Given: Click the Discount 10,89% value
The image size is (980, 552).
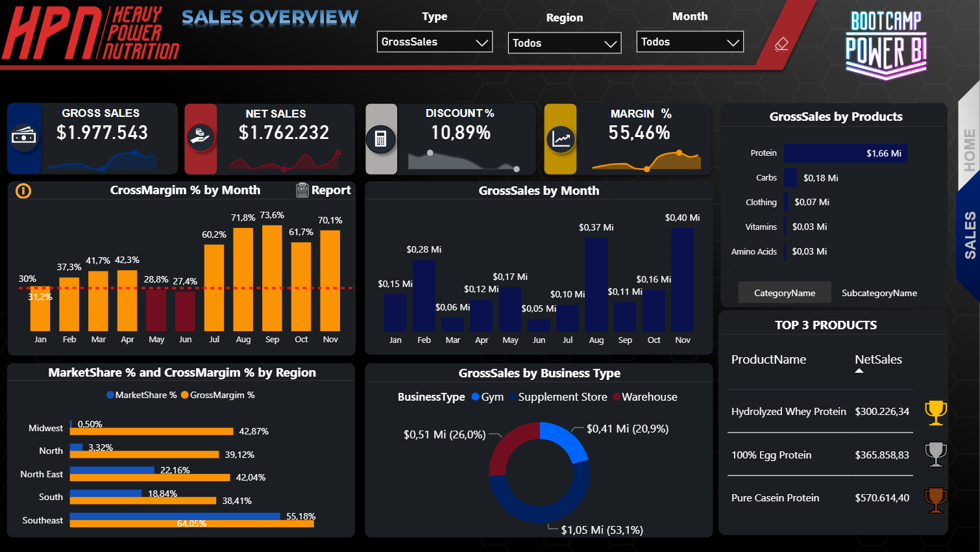Looking at the screenshot, I should (x=461, y=132).
